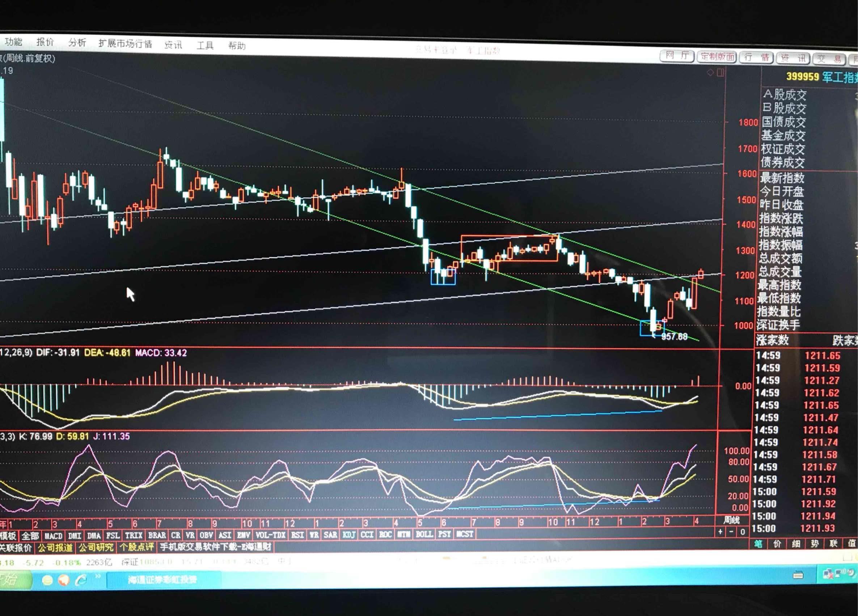
Task: Switch to the TRIX indicator tab
Action: 134,535
